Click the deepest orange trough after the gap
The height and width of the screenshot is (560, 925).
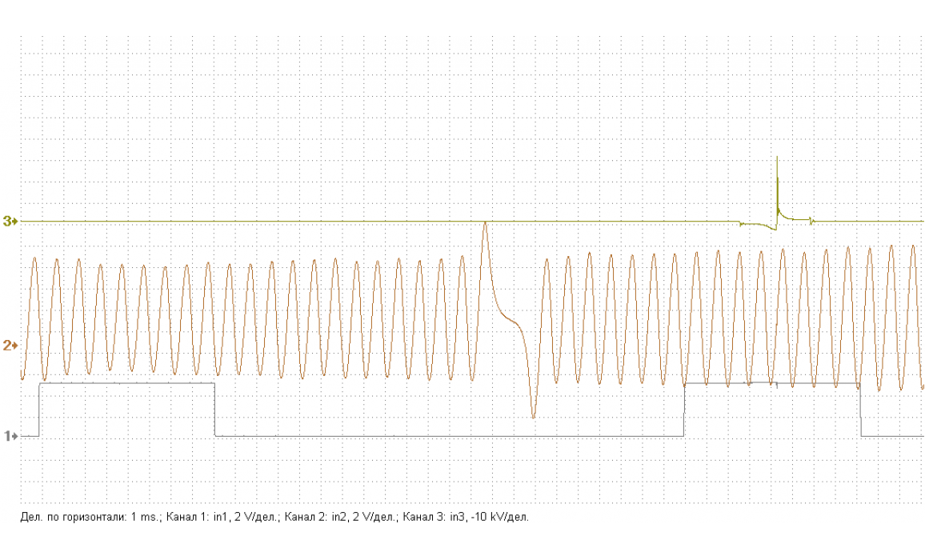[x=533, y=417]
